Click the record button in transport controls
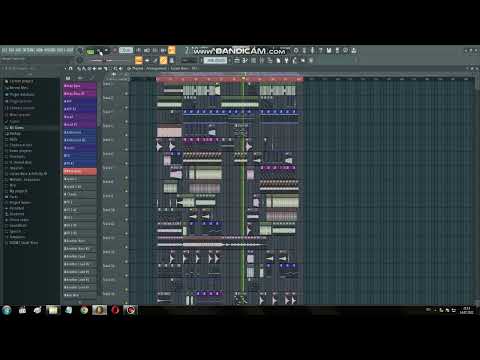 114,51
